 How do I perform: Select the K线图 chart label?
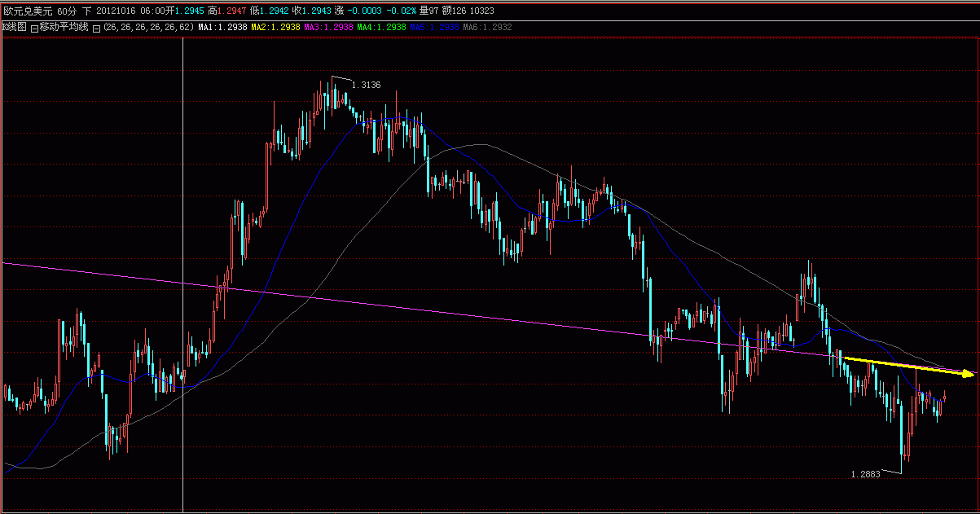(15, 27)
